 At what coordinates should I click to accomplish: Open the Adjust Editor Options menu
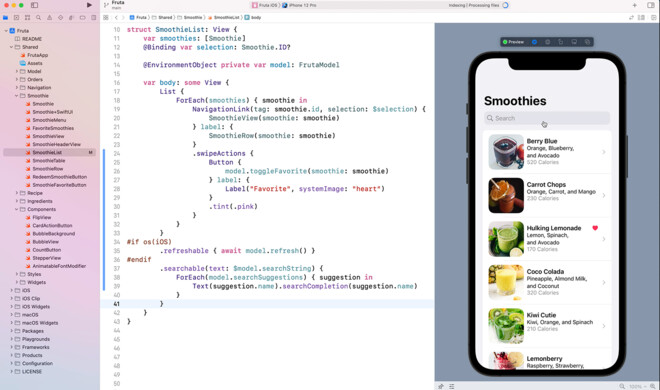tap(641, 18)
